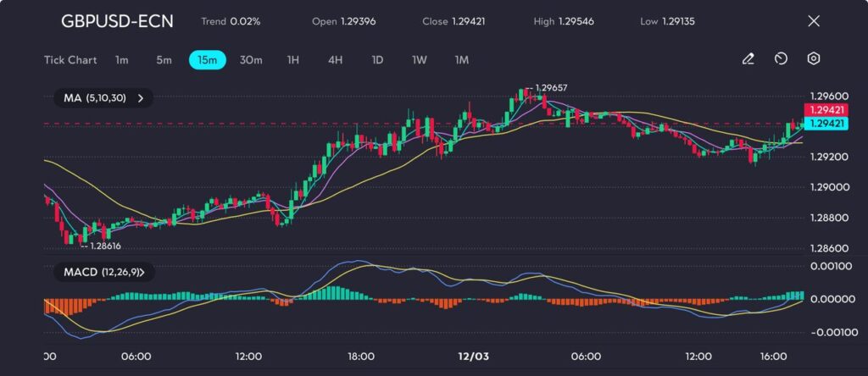Viewport: 868px width, 376px height.
Task: Select the 1D daily timeframe
Action: (378, 60)
